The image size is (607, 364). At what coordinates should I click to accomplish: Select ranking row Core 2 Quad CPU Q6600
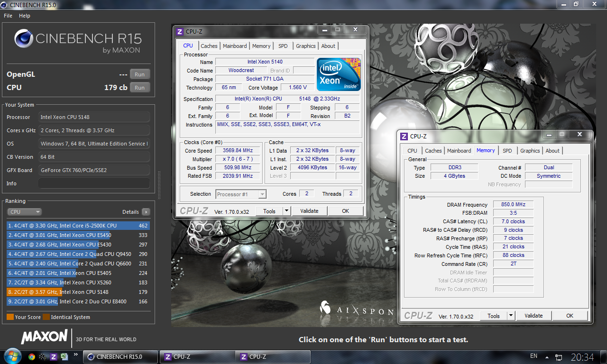tap(78, 264)
